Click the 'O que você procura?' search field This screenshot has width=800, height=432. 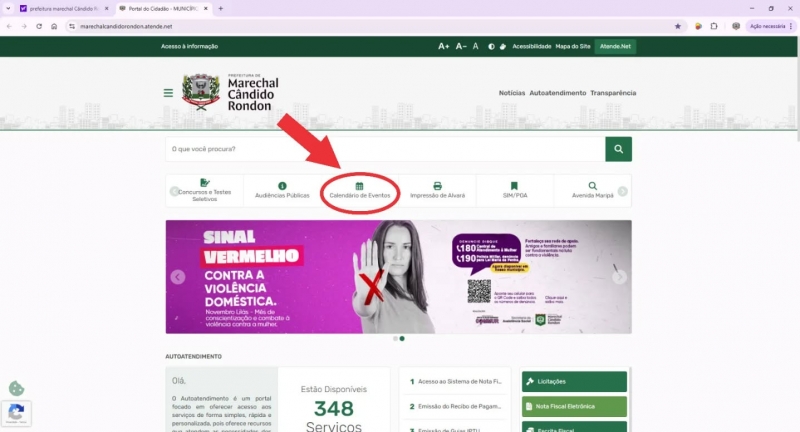pos(385,149)
